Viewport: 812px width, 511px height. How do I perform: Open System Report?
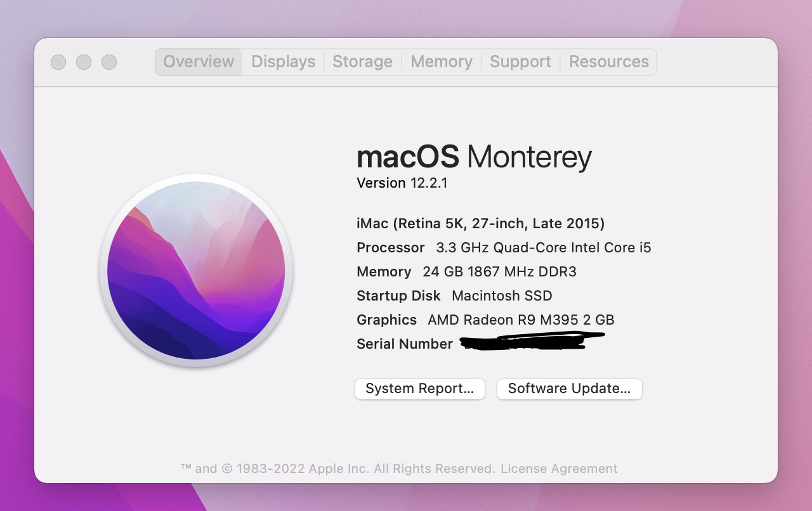(x=419, y=389)
